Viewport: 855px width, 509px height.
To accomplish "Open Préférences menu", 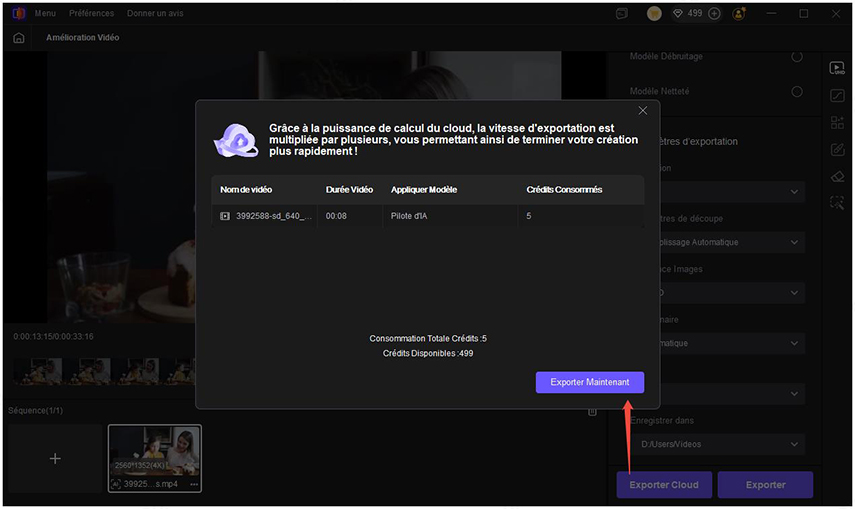I will pos(91,13).
